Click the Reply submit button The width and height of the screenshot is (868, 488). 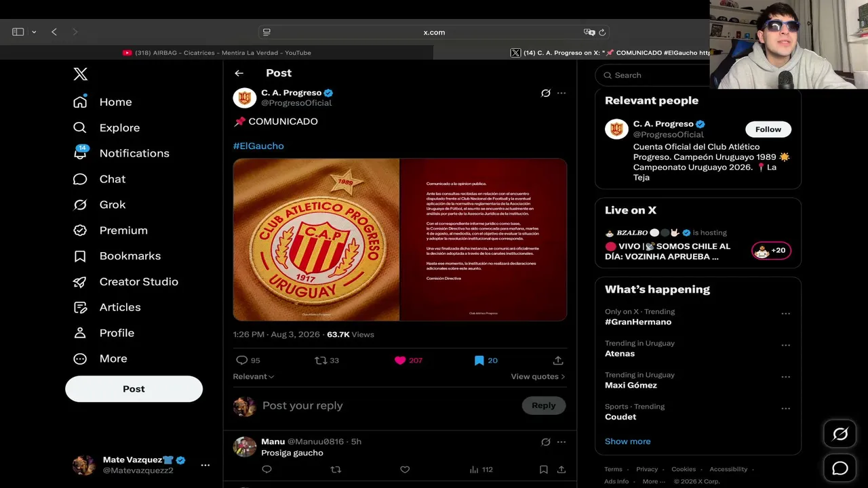tap(544, 406)
